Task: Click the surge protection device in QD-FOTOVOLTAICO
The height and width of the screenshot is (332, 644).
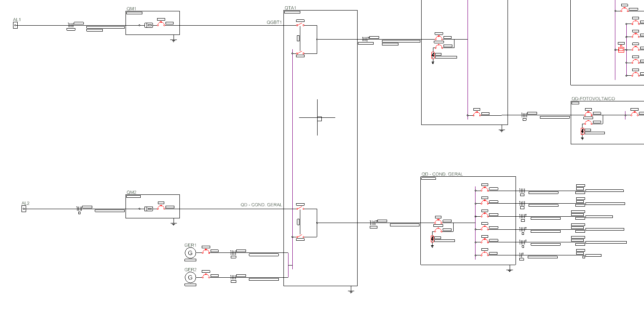Action: [x=583, y=131]
